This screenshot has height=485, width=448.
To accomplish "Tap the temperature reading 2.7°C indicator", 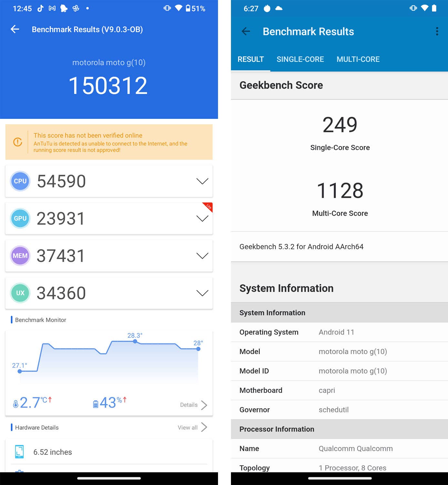I will point(32,402).
